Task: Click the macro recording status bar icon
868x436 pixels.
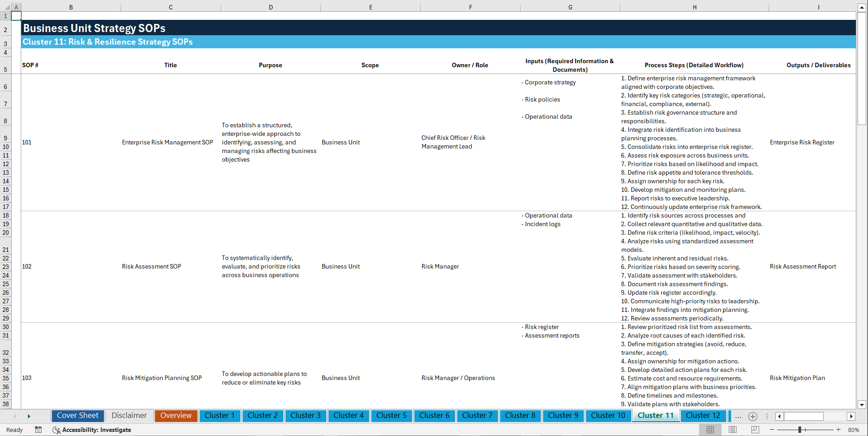Action: point(38,430)
